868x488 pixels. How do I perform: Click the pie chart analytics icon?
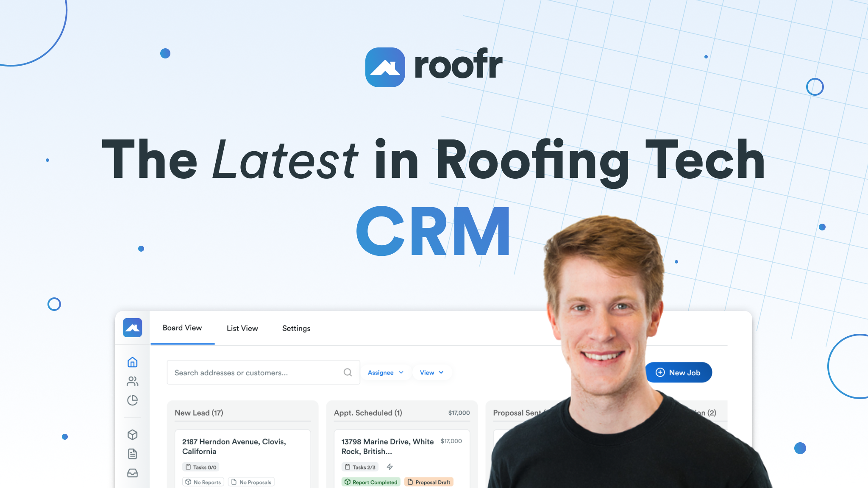coord(132,399)
